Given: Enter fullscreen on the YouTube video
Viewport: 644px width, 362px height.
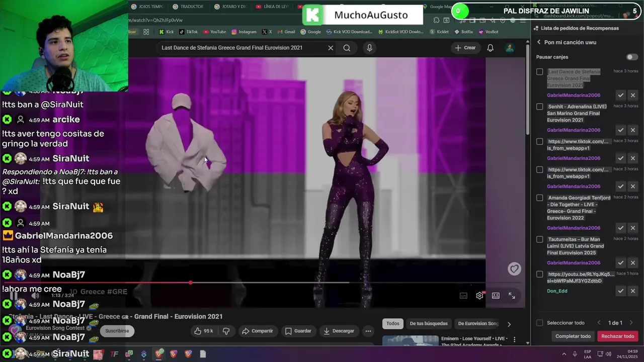Looking at the screenshot, I should point(512,296).
